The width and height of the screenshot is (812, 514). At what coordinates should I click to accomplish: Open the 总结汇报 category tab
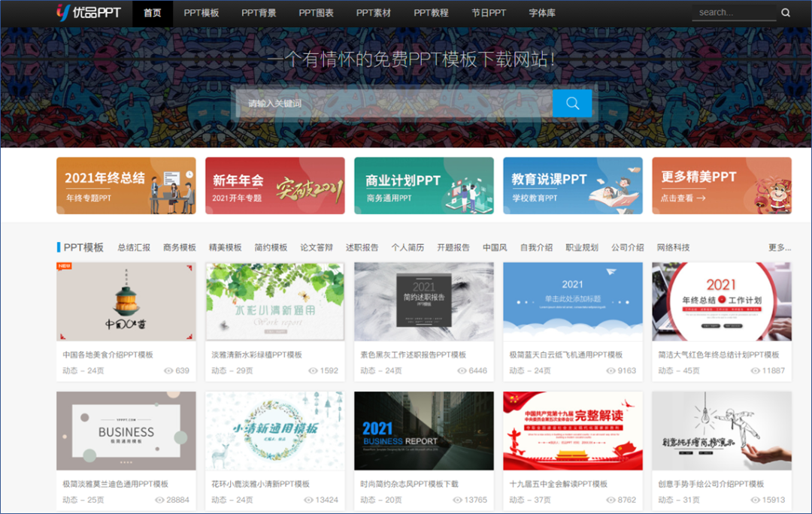coord(134,247)
